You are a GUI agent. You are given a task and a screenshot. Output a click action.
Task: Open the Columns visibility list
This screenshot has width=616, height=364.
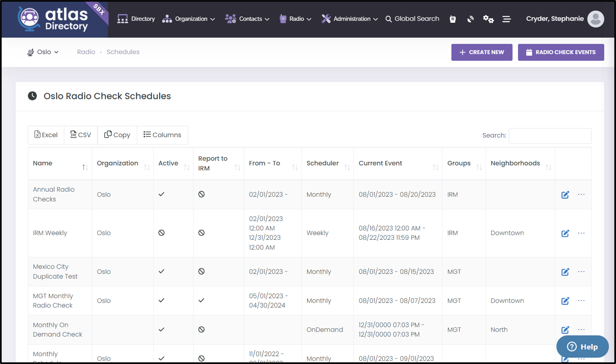(x=162, y=135)
